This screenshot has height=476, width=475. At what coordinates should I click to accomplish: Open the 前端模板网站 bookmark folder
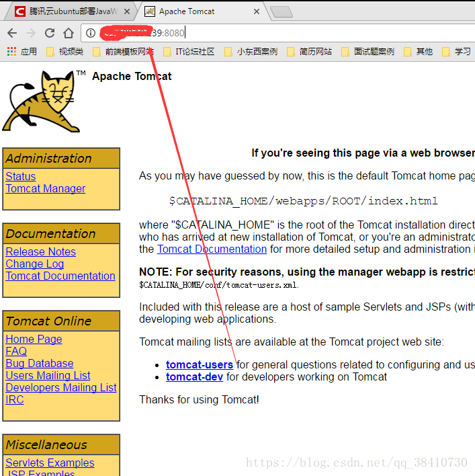pos(124,52)
